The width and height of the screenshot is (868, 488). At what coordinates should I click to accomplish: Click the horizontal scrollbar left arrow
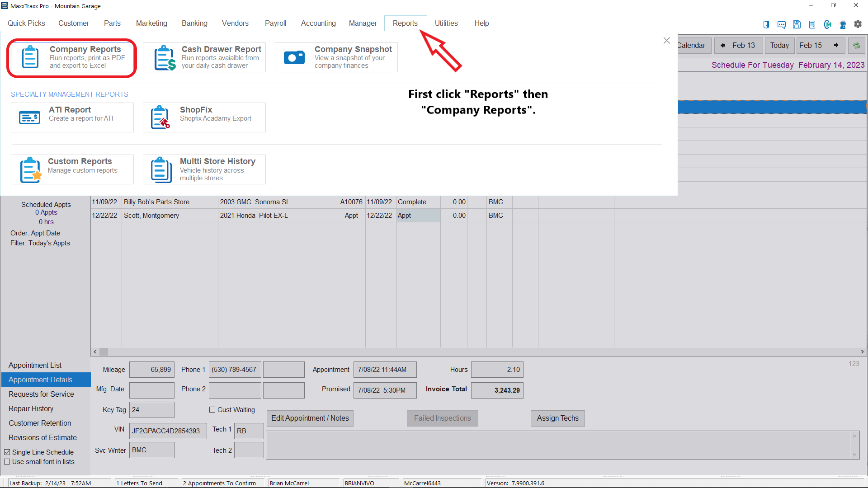point(95,352)
